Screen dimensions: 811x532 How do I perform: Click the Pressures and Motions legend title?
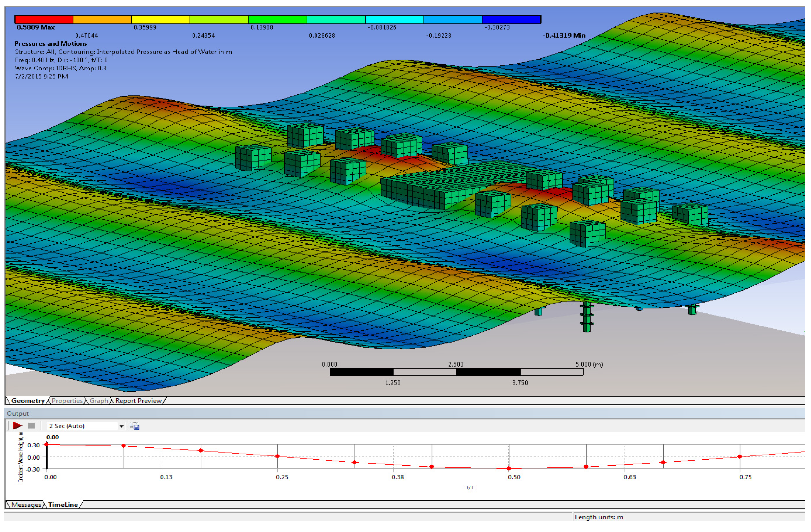(51, 44)
